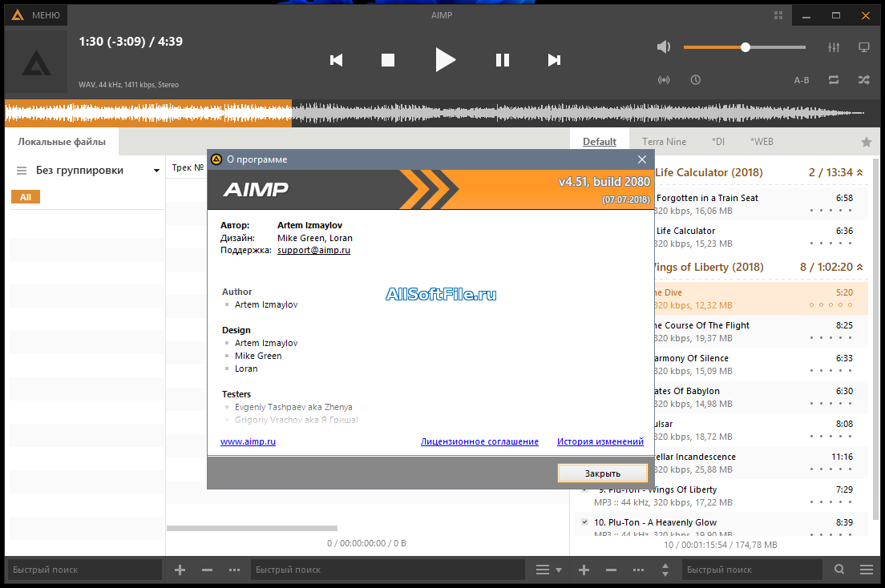Click the playlist search magnifier icon

(839, 570)
